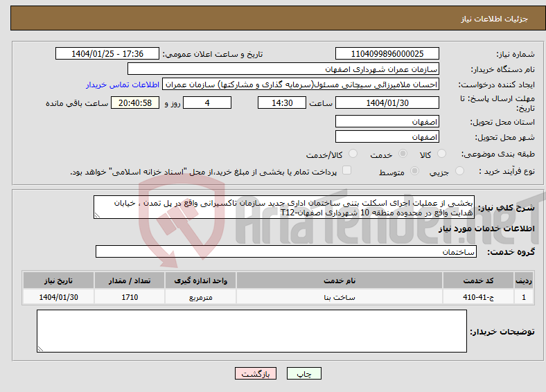Click the گروه خدمت field ساختمان
This screenshot has height=392, width=546.
[286, 251]
